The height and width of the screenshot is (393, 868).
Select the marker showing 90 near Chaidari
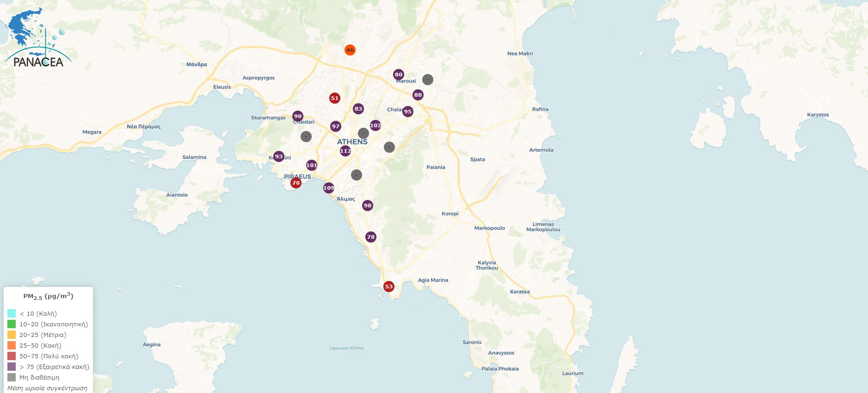[298, 116]
